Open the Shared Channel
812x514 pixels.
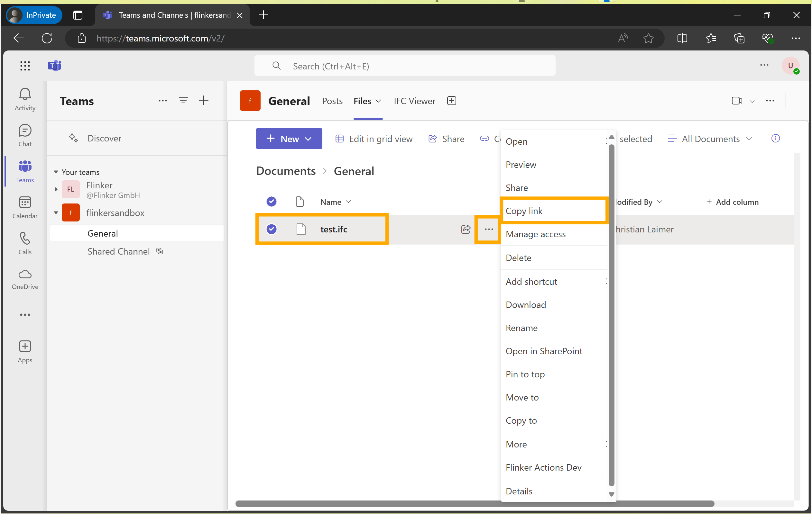125,251
